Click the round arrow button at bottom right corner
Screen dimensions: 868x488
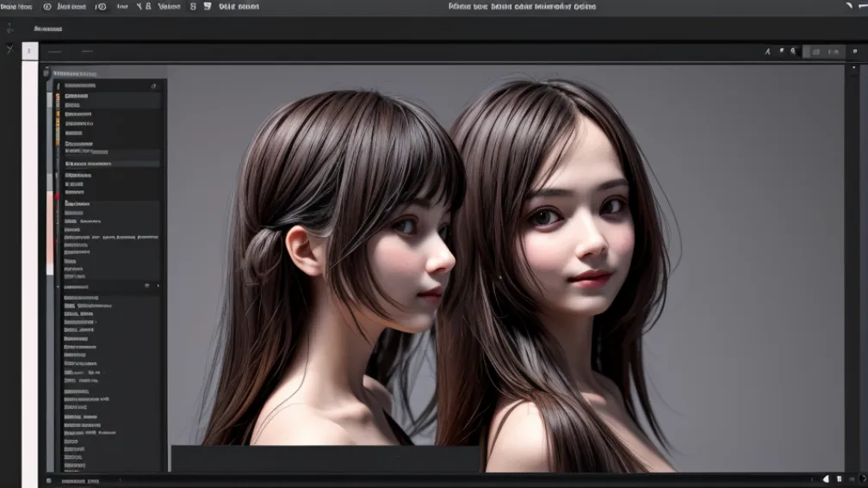click(863, 479)
